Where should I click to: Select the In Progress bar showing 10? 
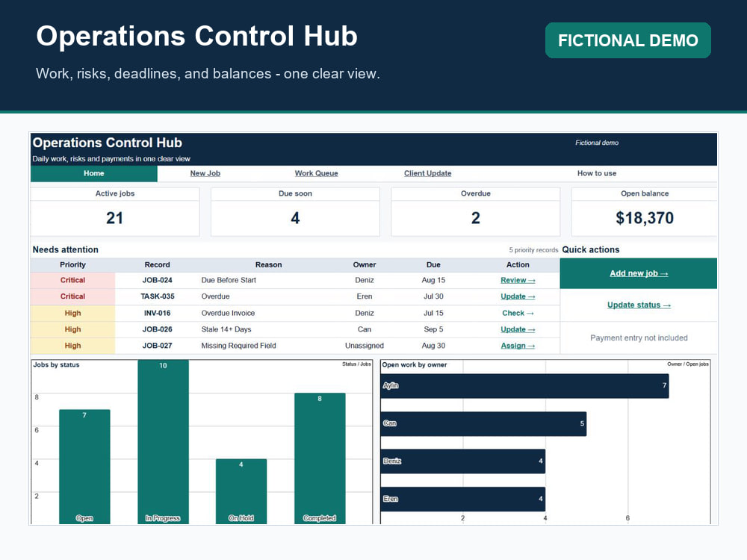tap(163, 442)
